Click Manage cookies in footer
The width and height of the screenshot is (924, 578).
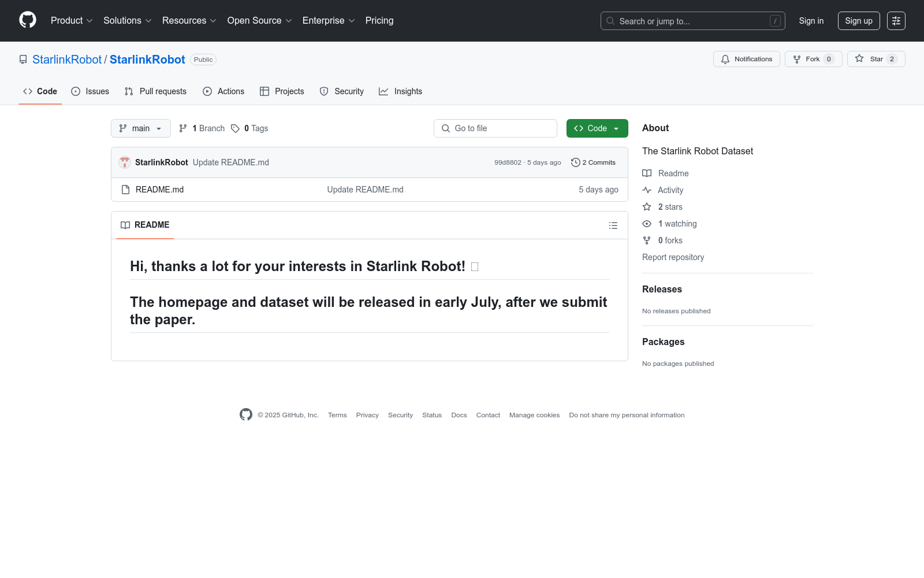534,415
